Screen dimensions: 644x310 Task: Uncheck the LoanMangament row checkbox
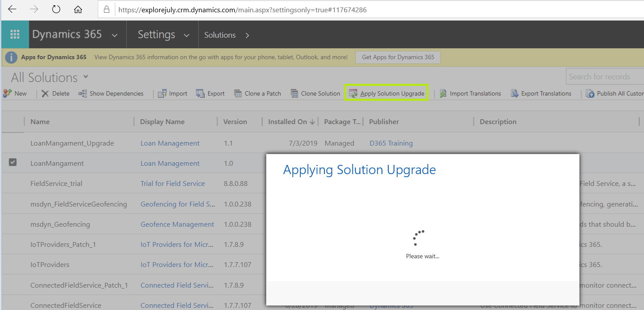pos(13,163)
